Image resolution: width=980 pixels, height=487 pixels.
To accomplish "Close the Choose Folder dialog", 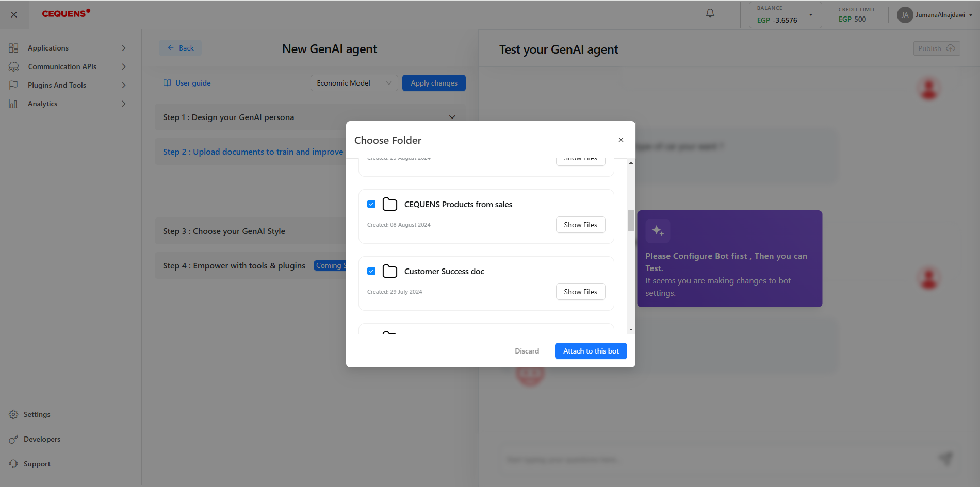I will [x=621, y=140].
